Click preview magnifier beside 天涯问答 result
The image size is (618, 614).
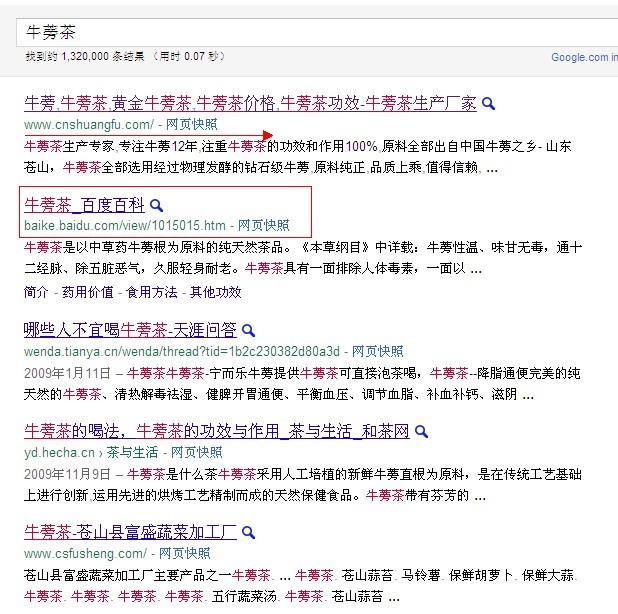tap(248, 330)
